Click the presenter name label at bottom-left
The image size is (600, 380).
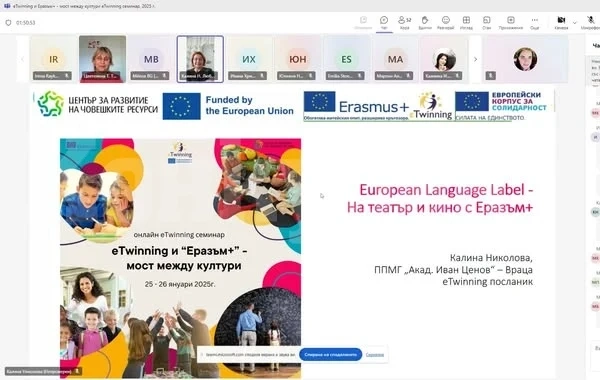point(43,371)
